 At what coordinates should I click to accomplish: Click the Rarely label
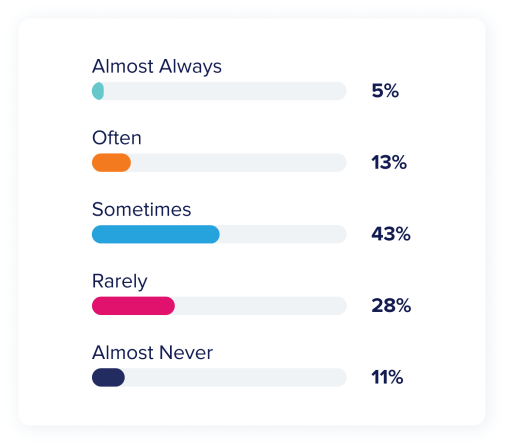click(119, 282)
